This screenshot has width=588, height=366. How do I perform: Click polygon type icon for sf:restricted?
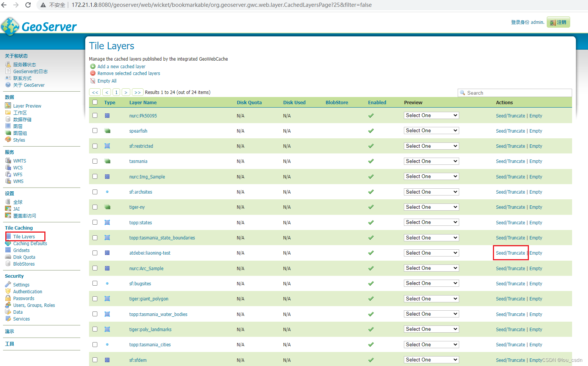coord(107,146)
